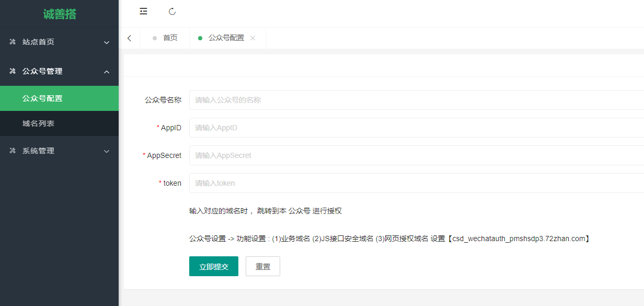Close the 公众号配置 tab
Viewport: 644px width, 306px height.
253,38
